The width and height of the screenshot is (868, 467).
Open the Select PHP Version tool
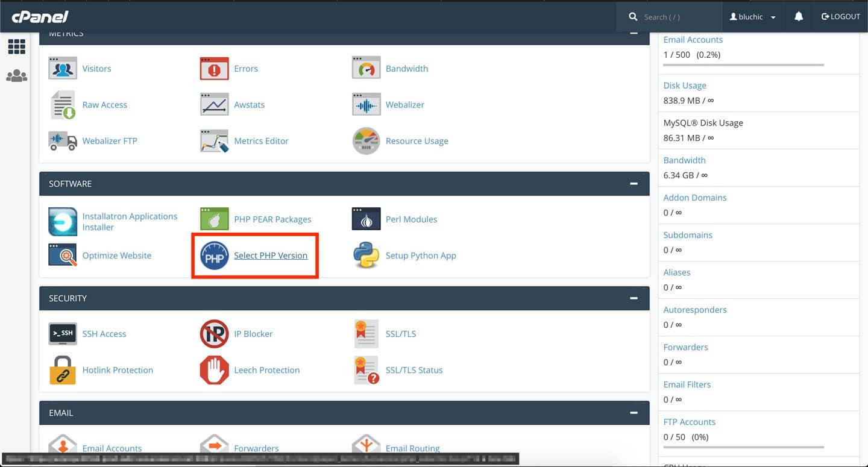(x=271, y=255)
